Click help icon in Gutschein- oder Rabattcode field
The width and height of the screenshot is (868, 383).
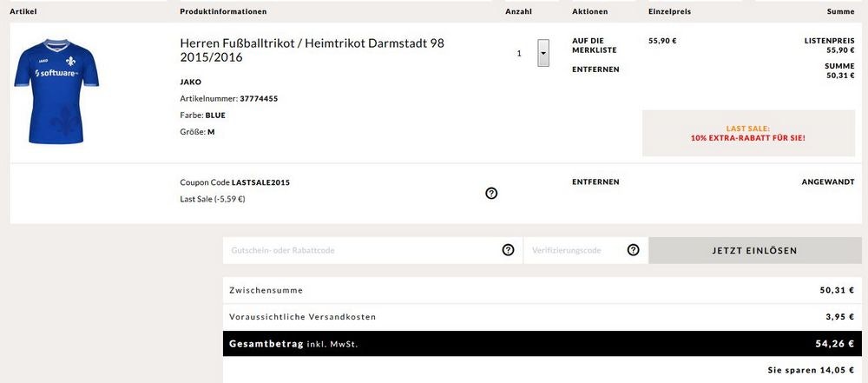(x=509, y=250)
